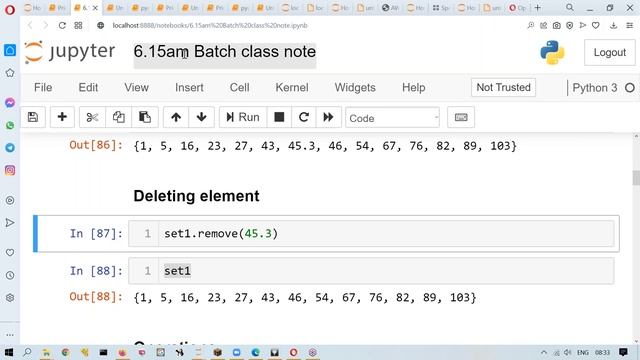The image size is (640, 360).
Task: Add page to bookmarks heart icon
Action: point(596,25)
